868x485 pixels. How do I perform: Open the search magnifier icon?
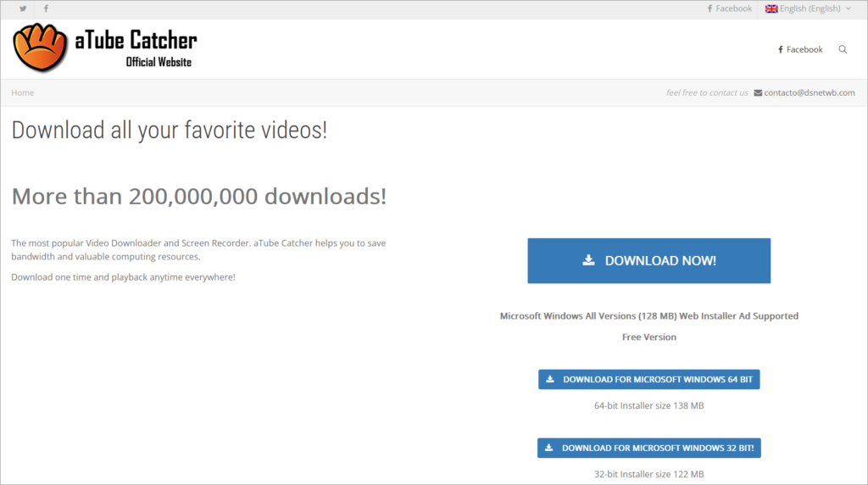[843, 49]
